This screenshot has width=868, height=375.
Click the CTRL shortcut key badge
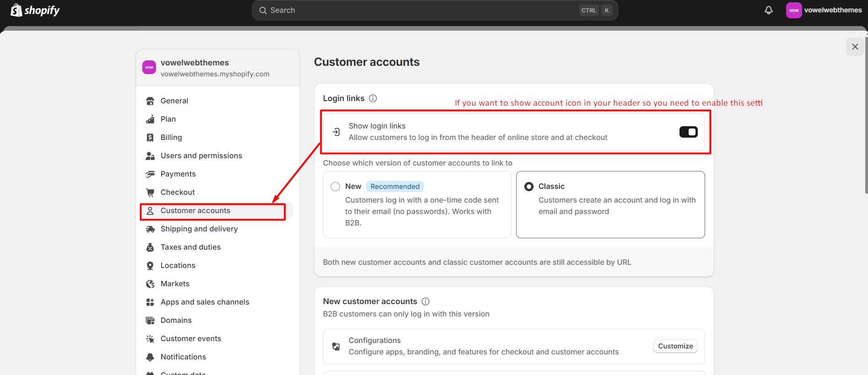click(x=589, y=10)
